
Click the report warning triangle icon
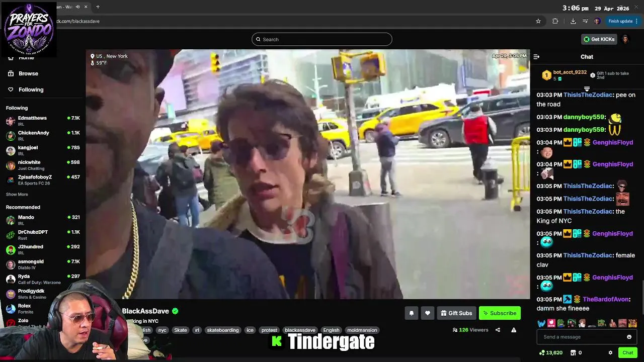(x=514, y=330)
